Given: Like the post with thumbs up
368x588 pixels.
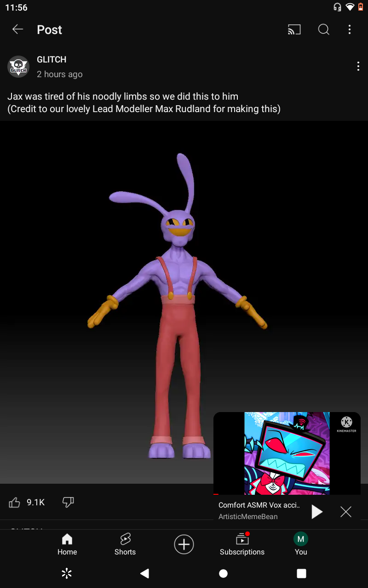Looking at the screenshot, I should coord(15,503).
